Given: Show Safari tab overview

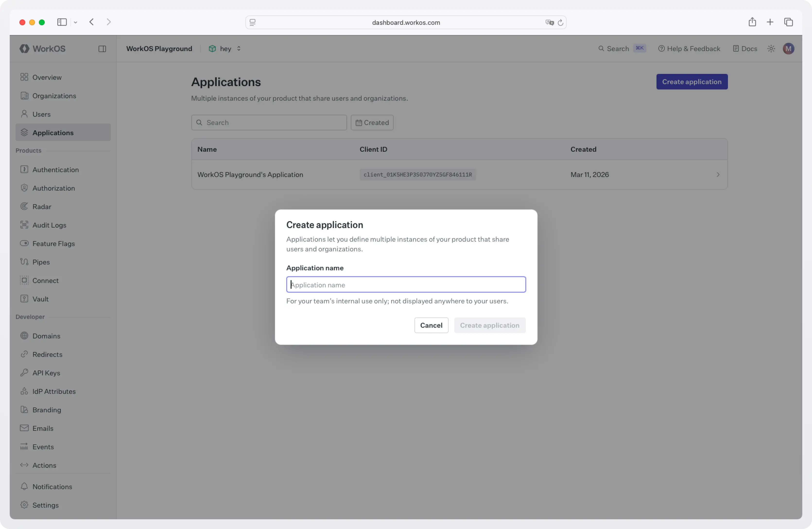Looking at the screenshot, I should [788, 22].
